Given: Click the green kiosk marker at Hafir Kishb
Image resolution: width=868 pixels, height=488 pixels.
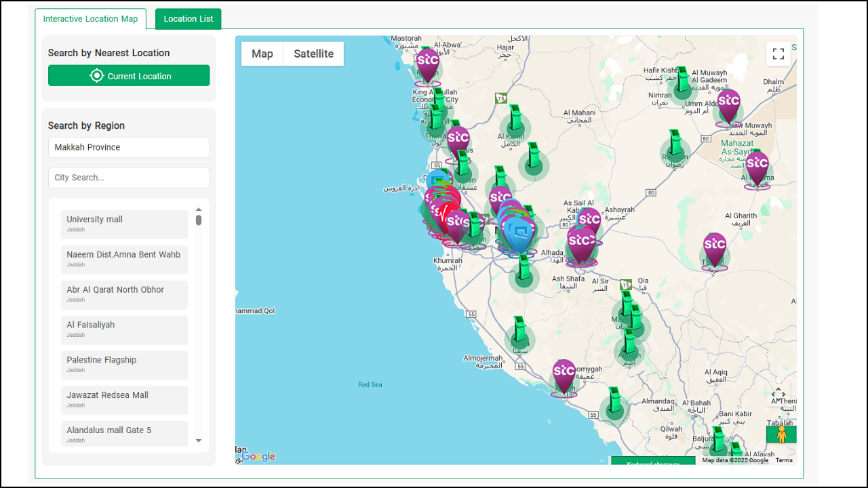Looking at the screenshot, I should [682, 83].
